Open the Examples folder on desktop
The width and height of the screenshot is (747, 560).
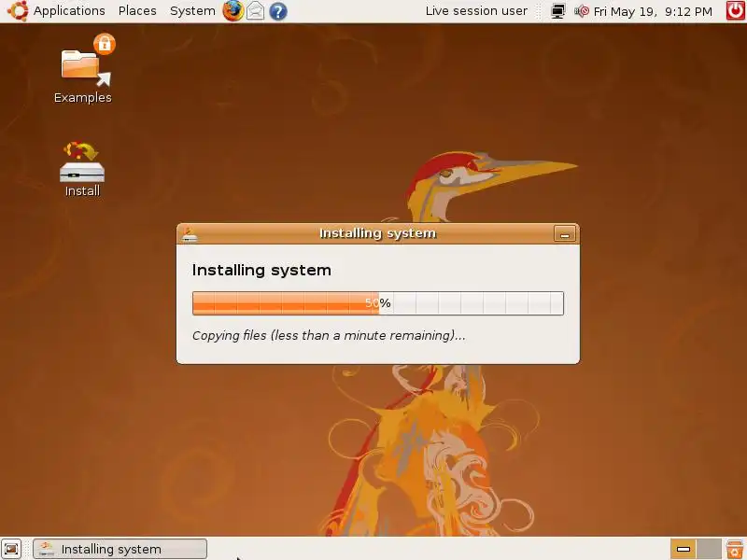[83, 69]
